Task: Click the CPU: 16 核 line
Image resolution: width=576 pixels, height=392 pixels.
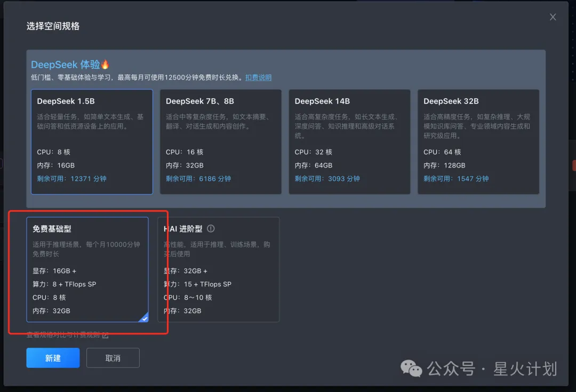Action: pyautogui.click(x=185, y=151)
